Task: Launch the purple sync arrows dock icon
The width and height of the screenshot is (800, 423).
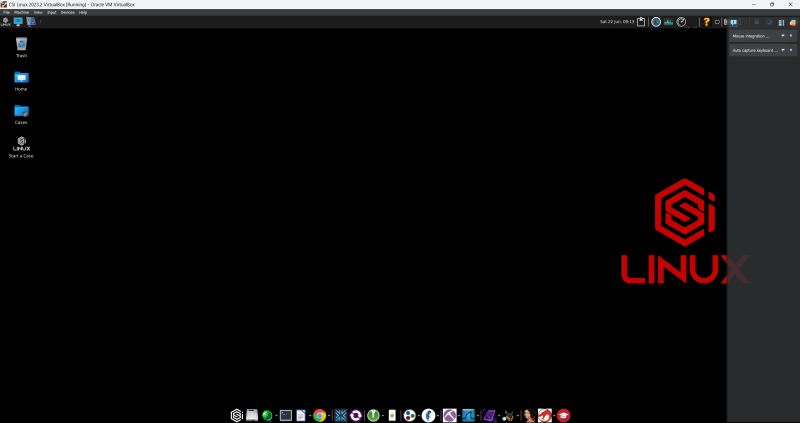Action: pos(356,416)
